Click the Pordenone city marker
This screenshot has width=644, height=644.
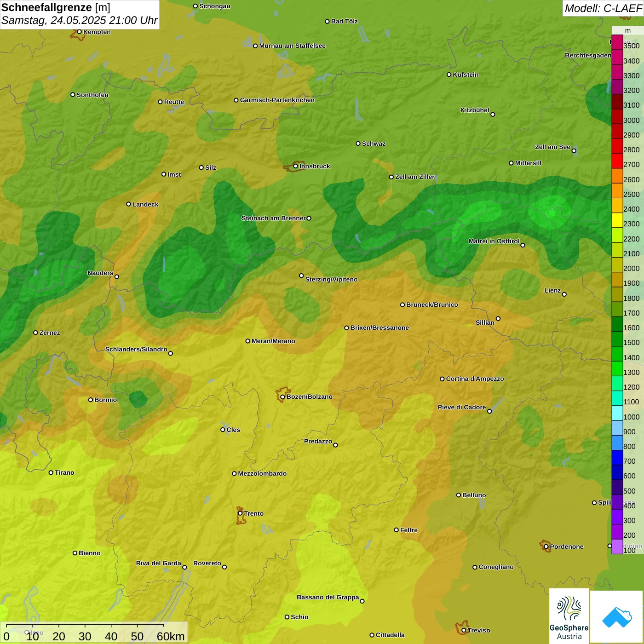pyautogui.click(x=546, y=546)
